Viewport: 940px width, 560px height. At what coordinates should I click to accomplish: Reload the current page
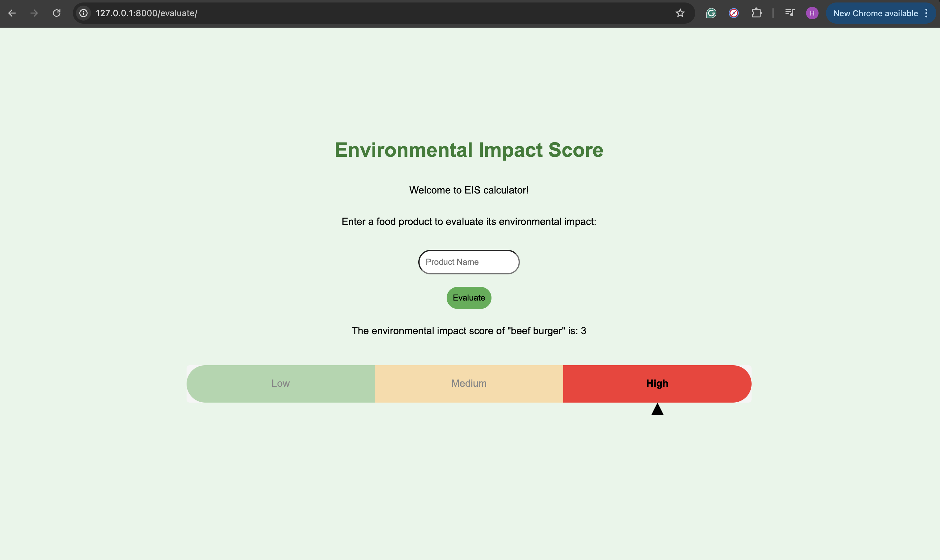click(57, 13)
